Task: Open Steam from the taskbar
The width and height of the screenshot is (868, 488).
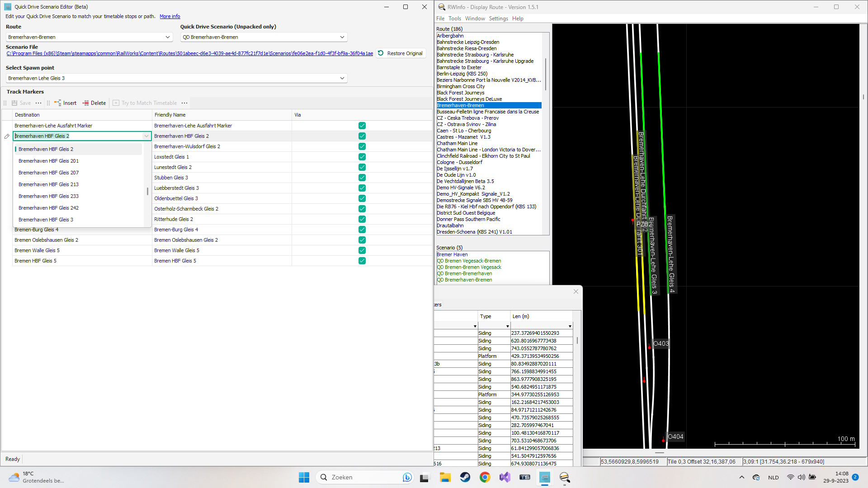Action: coord(465,477)
